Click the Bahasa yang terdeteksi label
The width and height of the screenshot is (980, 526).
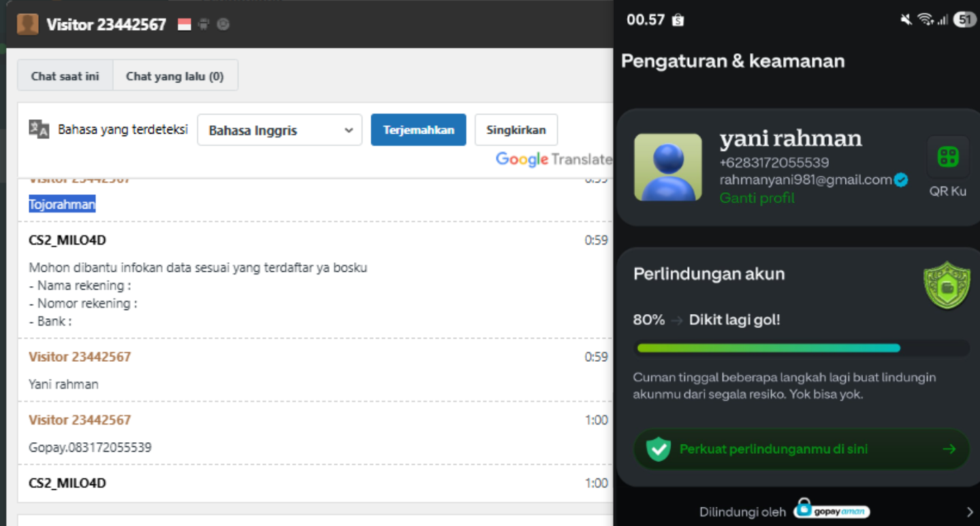(x=123, y=129)
